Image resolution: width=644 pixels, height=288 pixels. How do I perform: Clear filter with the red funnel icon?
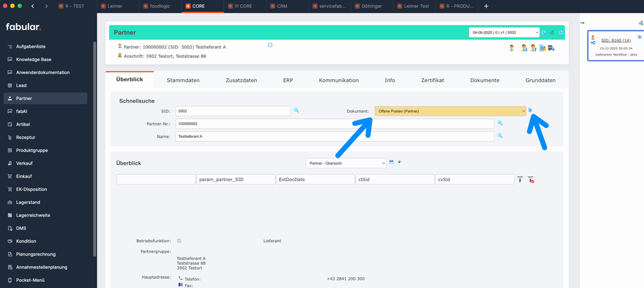coord(530,179)
